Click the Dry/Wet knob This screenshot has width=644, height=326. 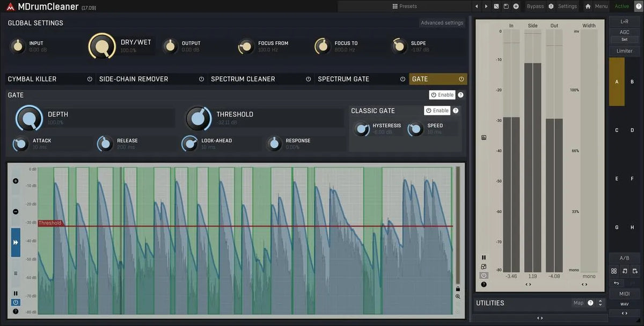[102, 47]
